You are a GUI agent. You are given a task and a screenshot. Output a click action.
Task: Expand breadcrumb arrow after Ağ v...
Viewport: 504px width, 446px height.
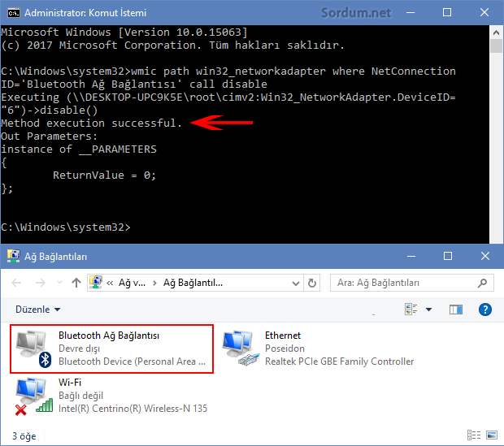click(x=154, y=283)
